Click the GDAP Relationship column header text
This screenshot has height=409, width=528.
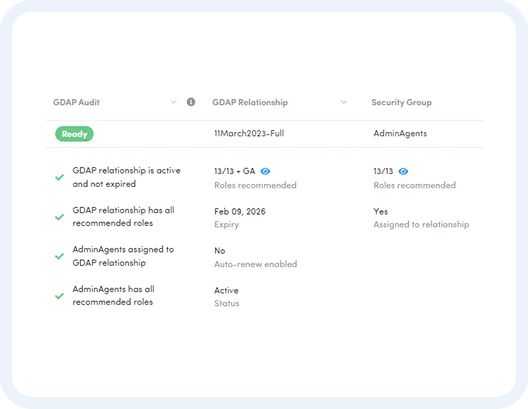click(x=250, y=102)
